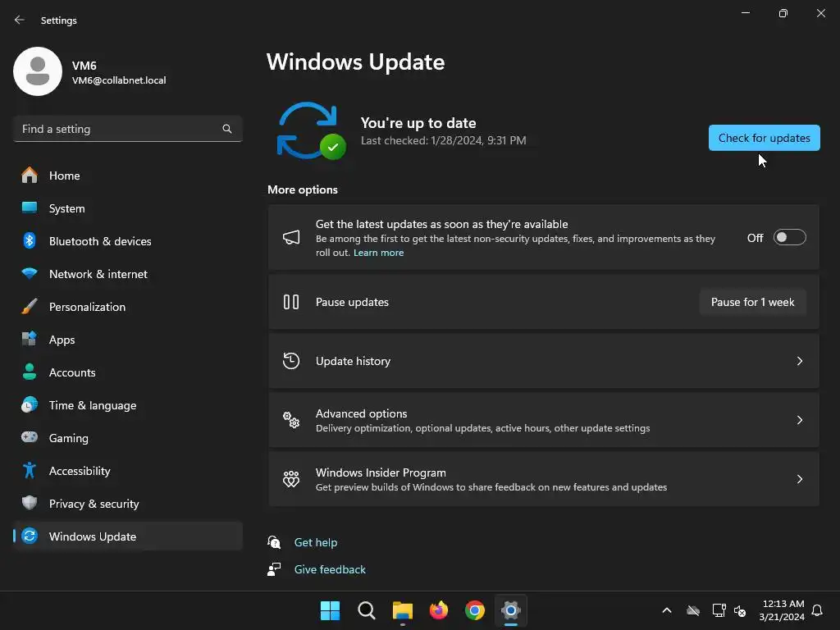Click the Time & language globe icon

click(x=30, y=404)
